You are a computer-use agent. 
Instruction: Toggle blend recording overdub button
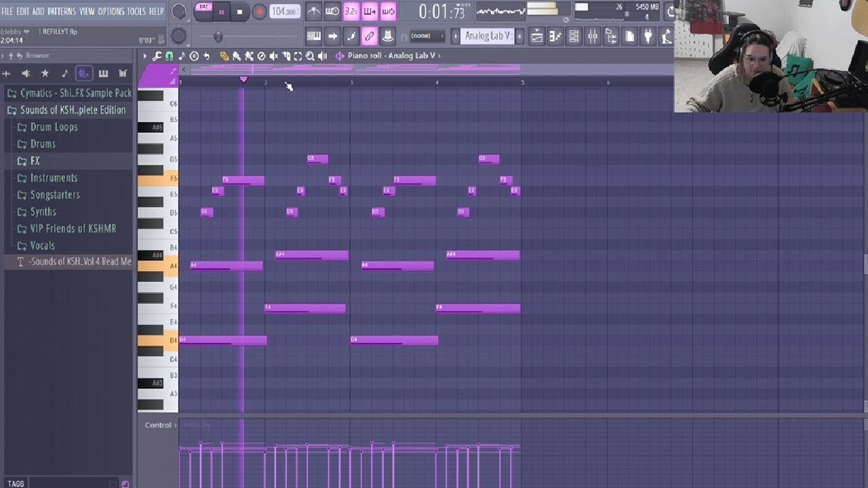tap(370, 12)
